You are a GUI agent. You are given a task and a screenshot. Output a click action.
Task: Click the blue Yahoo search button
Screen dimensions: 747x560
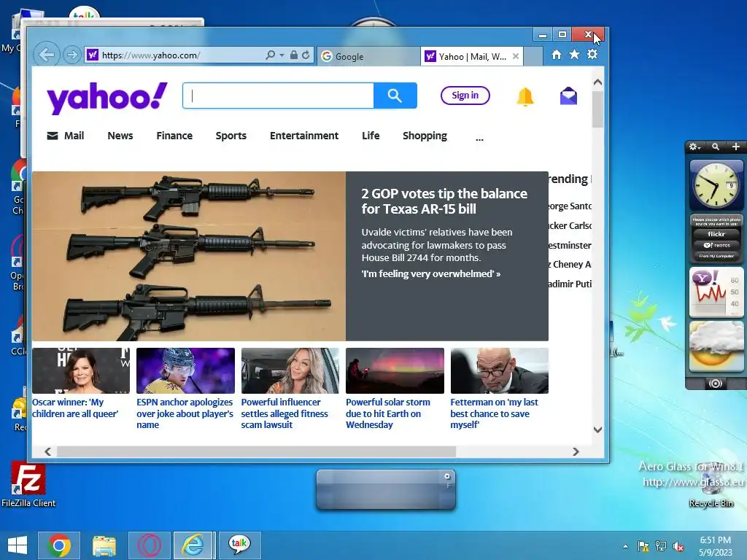coord(395,96)
